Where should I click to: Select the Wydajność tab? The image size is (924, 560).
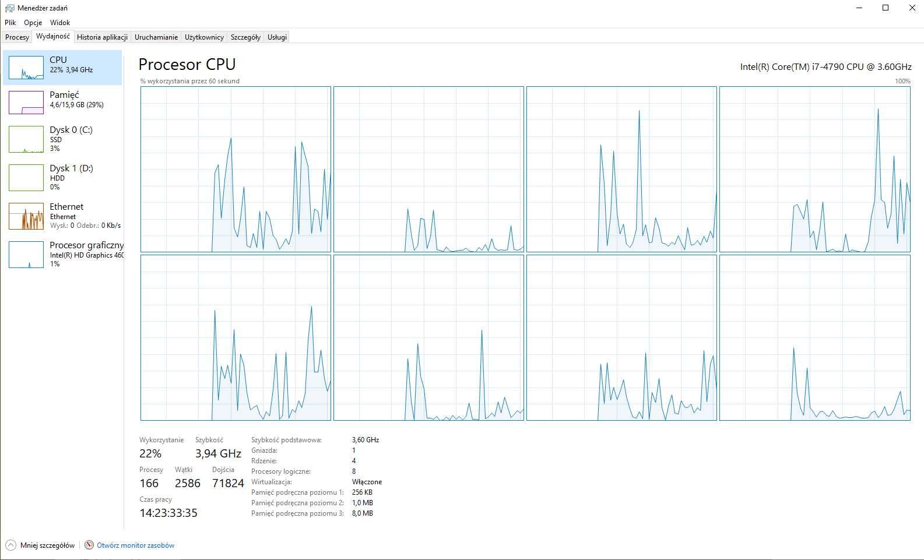(x=53, y=36)
